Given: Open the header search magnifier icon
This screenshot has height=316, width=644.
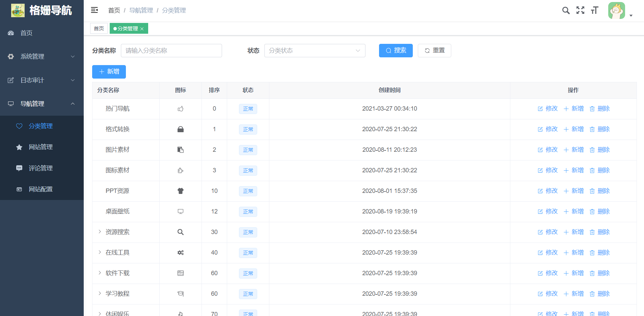Looking at the screenshot, I should tap(566, 10).
